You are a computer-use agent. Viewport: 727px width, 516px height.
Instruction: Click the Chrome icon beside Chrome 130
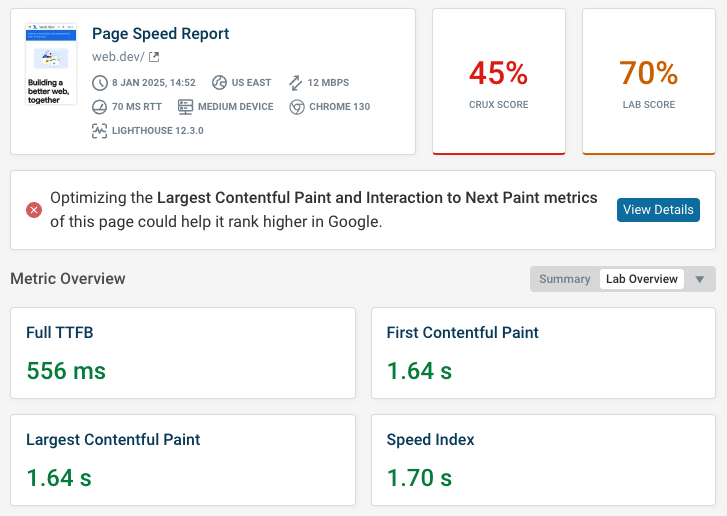(x=296, y=107)
